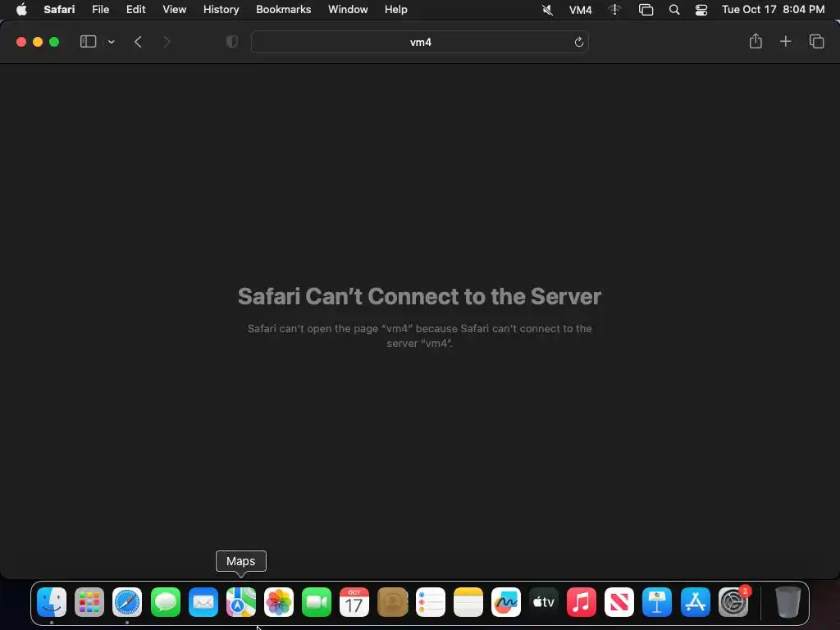
Task: Open Calendar from the Dock
Action: tap(354, 602)
